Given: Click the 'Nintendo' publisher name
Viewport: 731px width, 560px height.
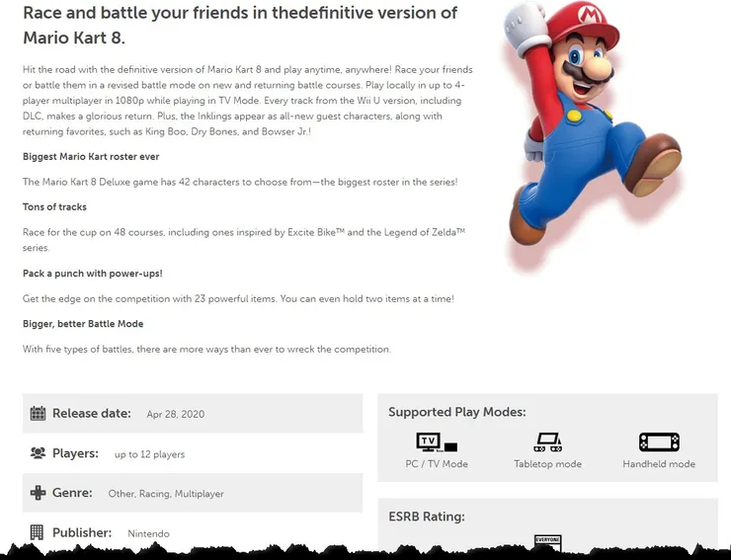Looking at the screenshot, I should (x=148, y=533).
